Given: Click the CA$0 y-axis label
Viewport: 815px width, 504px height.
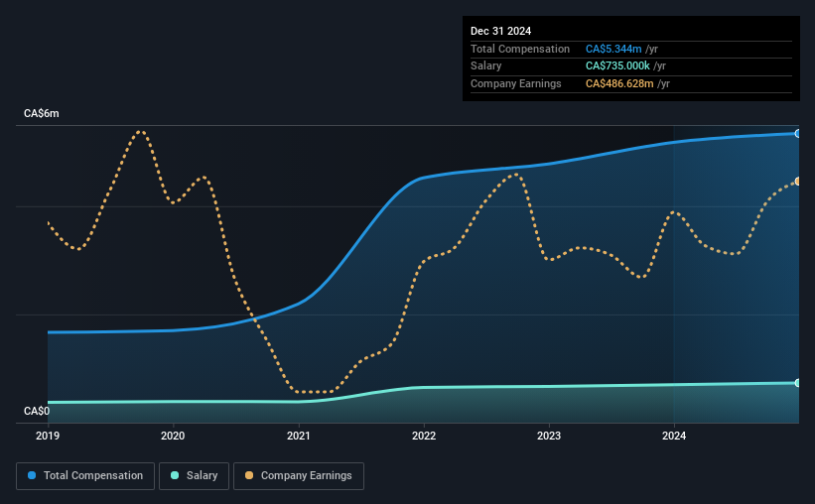Looking at the screenshot, I should pos(37,411).
